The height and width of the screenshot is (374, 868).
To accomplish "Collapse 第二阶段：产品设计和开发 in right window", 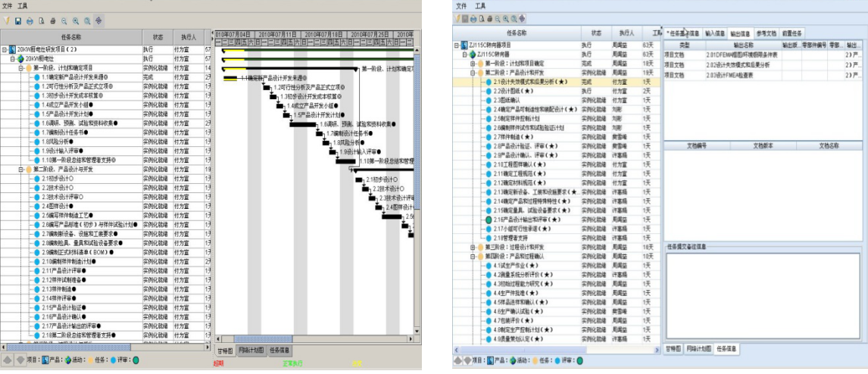I will tap(473, 73).
